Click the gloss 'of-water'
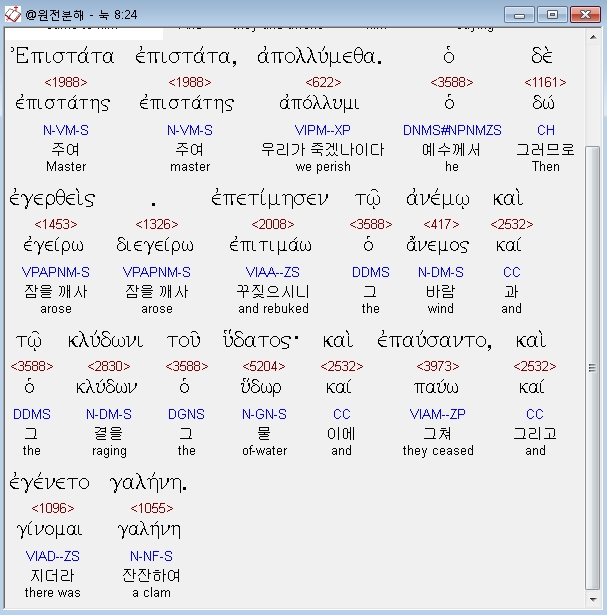Image resolution: width=607 pixels, height=615 pixels. (264, 451)
